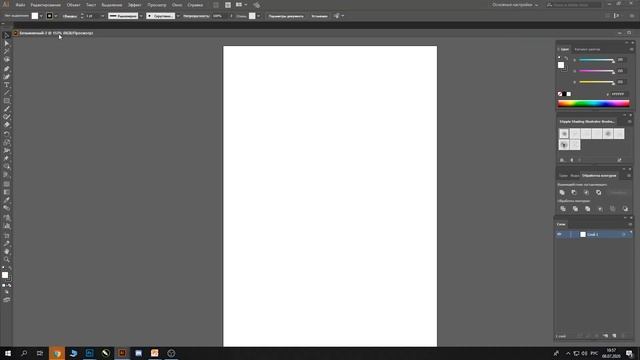The height and width of the screenshot is (360, 640).
Task: Click the Непрозрачность link
Action: 196,16
